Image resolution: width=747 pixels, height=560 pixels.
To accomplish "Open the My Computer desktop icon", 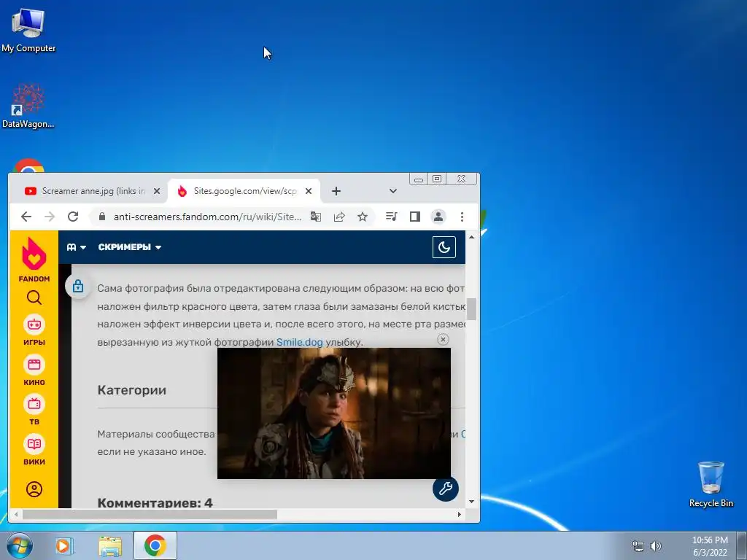I will point(28,29).
